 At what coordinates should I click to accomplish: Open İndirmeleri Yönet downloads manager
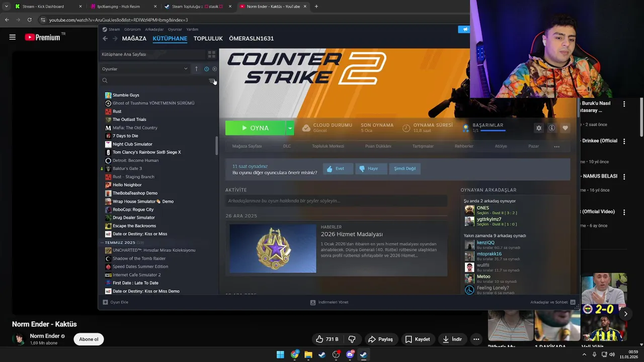coord(329,302)
